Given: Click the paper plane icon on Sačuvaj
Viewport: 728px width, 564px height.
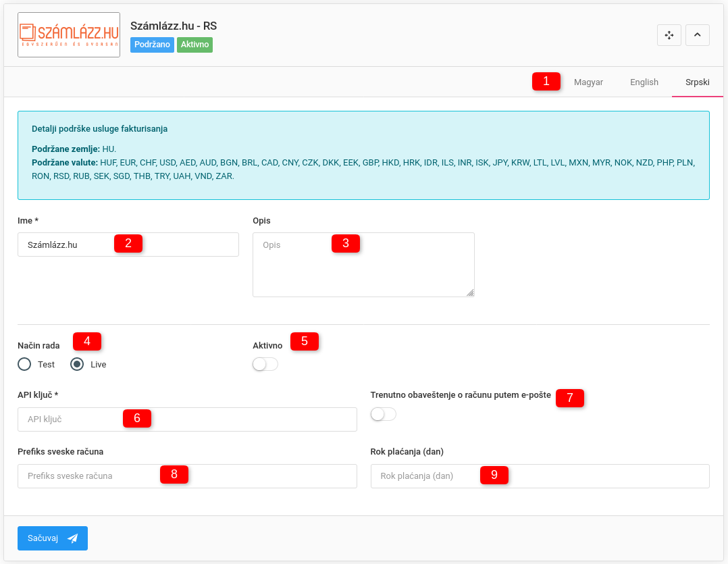Looking at the screenshot, I should pos(73,538).
